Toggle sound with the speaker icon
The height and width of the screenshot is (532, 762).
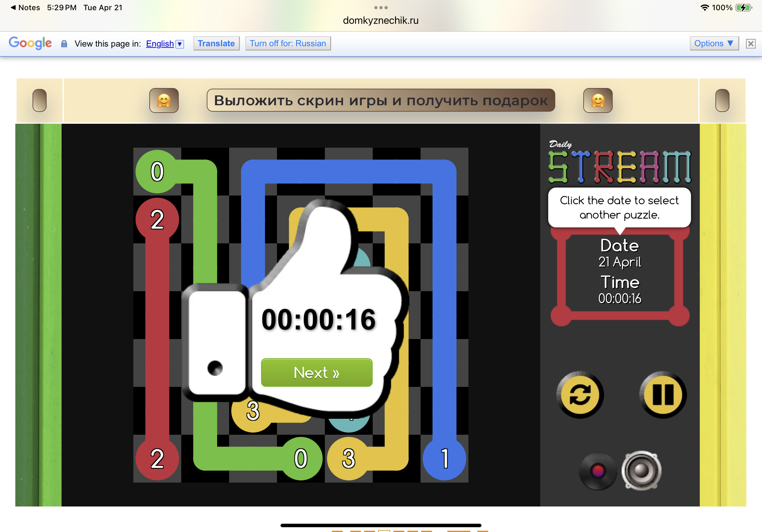pyautogui.click(x=641, y=470)
